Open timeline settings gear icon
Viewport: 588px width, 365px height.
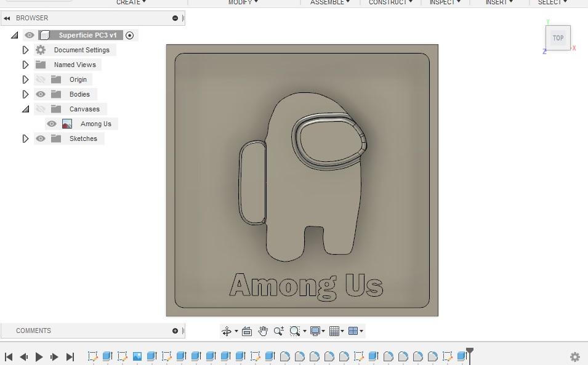[575, 356]
